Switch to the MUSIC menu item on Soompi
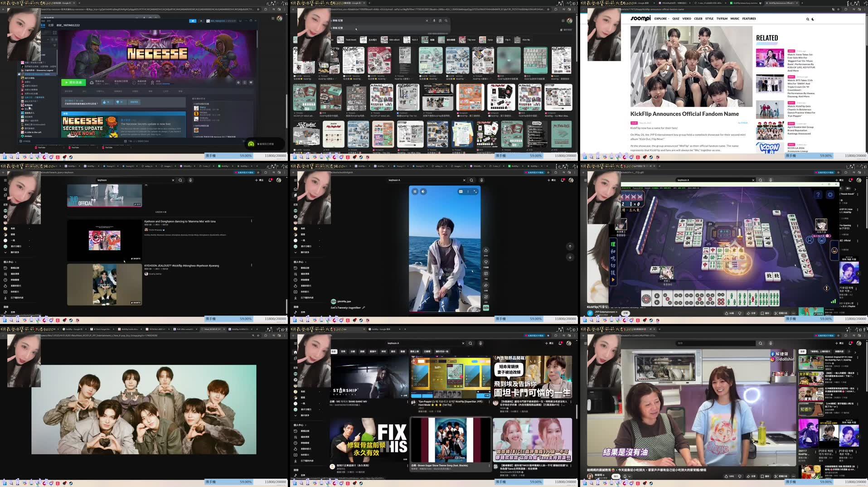This screenshot has width=868, height=487. 735,19
